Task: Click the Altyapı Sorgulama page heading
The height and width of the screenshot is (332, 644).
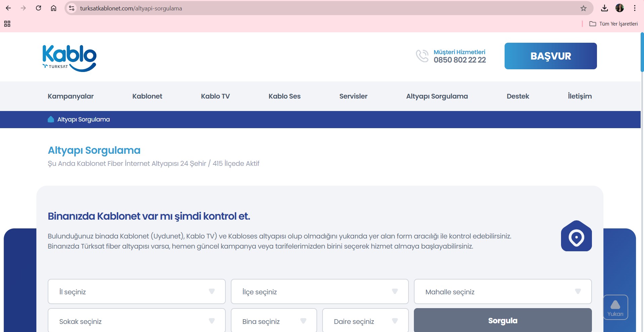Action: tap(94, 150)
